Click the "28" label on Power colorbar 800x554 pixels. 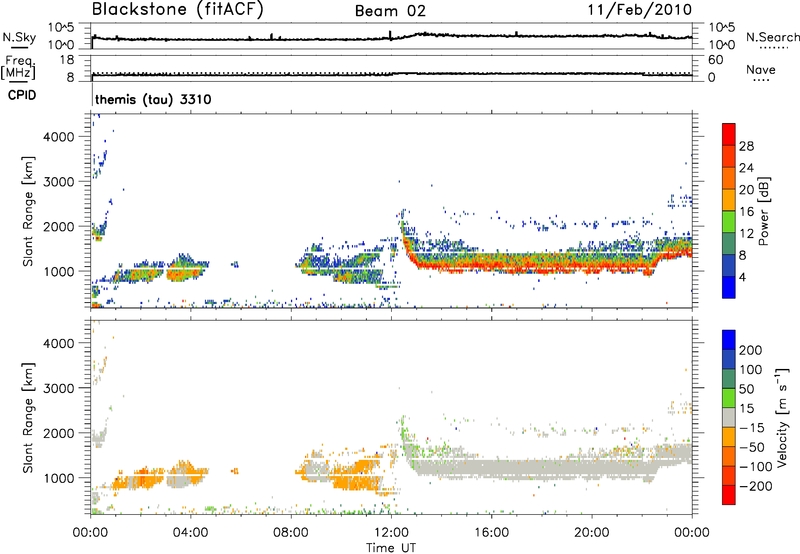(746, 146)
